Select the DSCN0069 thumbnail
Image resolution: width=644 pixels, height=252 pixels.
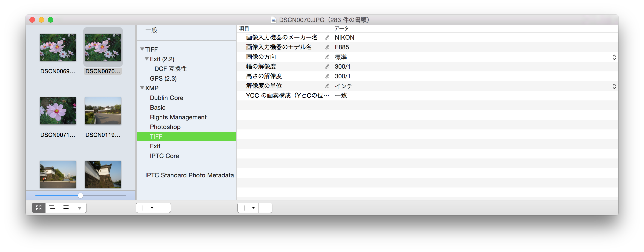point(58,47)
